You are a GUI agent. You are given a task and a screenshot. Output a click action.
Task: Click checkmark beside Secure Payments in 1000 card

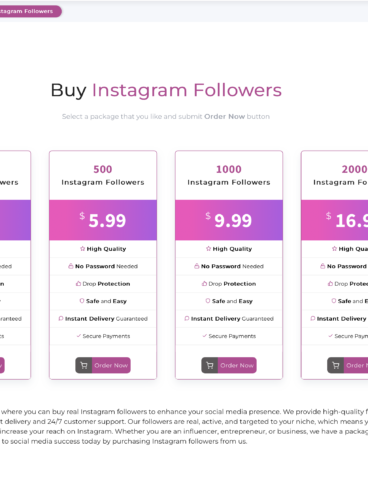[x=204, y=336]
